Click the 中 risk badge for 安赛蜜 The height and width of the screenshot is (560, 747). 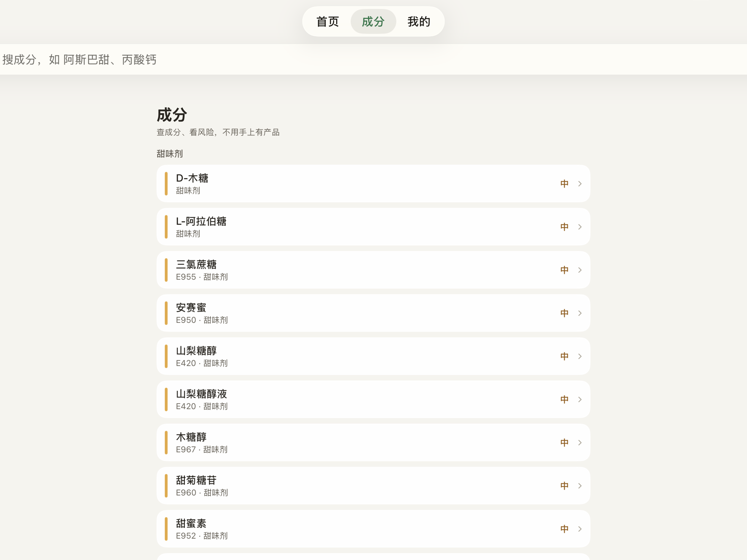tap(564, 313)
